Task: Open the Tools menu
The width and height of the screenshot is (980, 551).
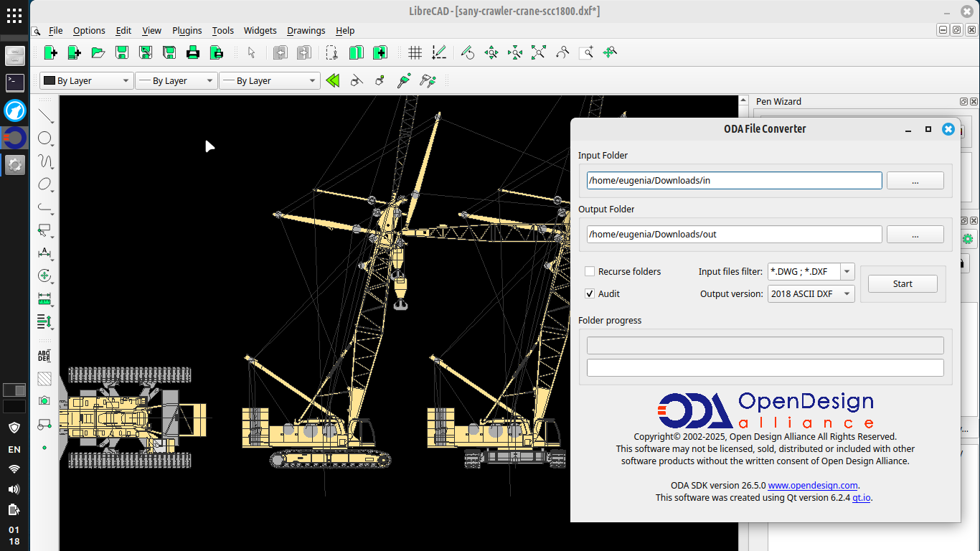Action: [223, 30]
